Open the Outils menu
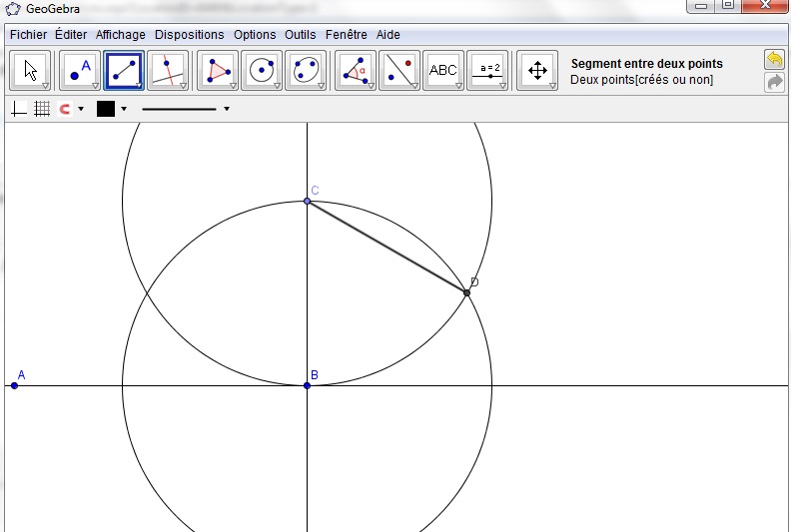 (x=300, y=34)
